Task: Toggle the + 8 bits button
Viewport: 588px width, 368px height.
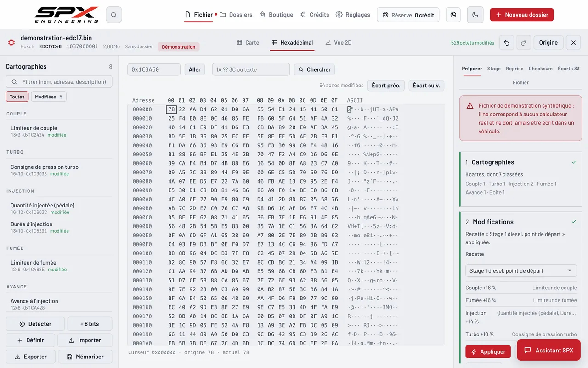Action: tap(90, 324)
